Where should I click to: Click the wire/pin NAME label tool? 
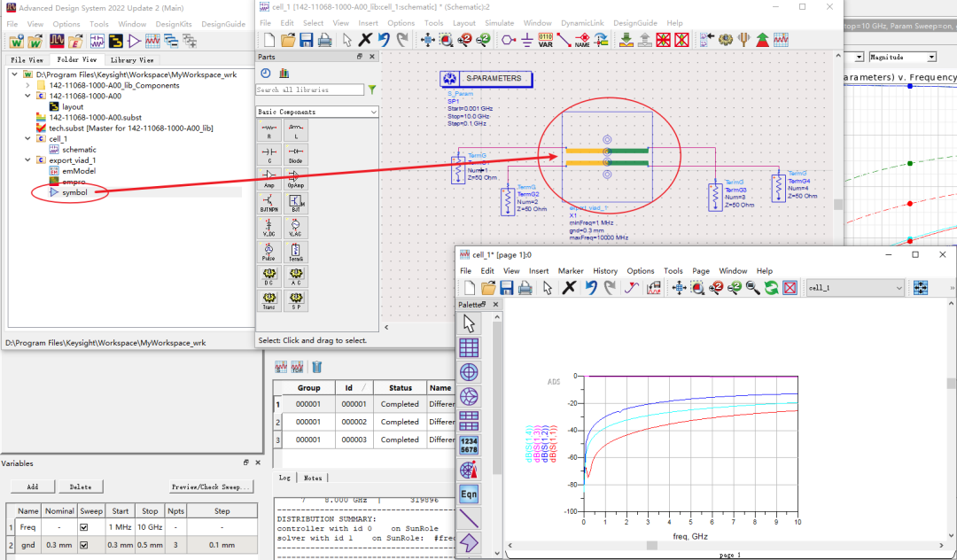[x=582, y=40]
